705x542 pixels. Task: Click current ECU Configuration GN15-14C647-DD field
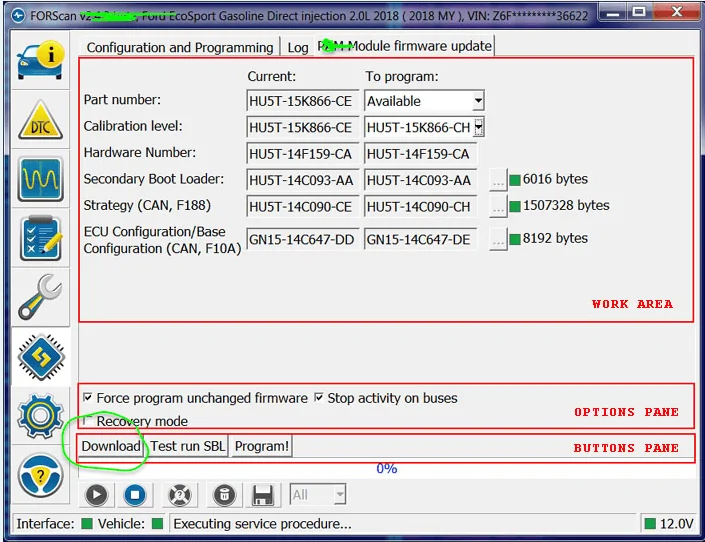click(303, 239)
